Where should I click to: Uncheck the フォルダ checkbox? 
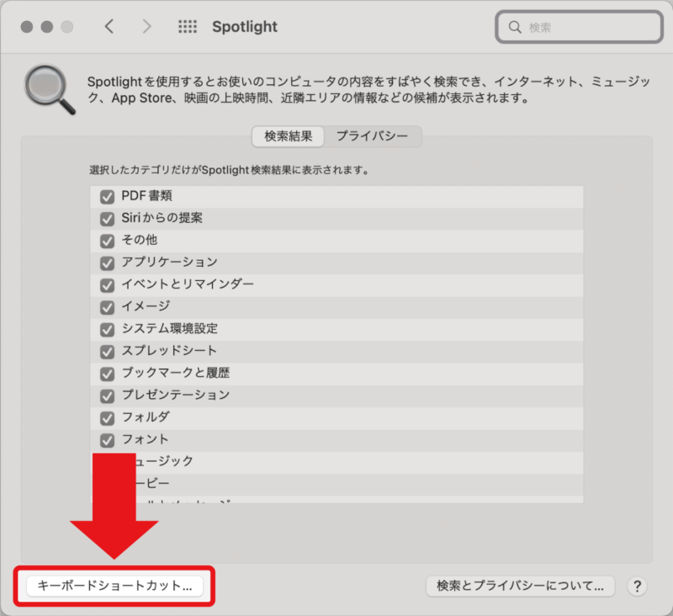point(107,418)
